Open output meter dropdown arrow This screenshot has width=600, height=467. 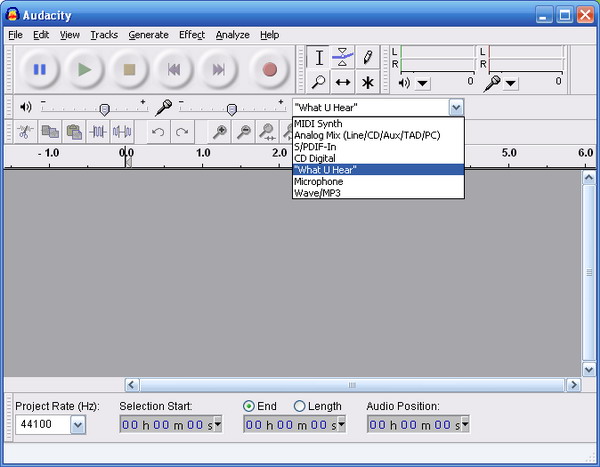click(x=422, y=83)
